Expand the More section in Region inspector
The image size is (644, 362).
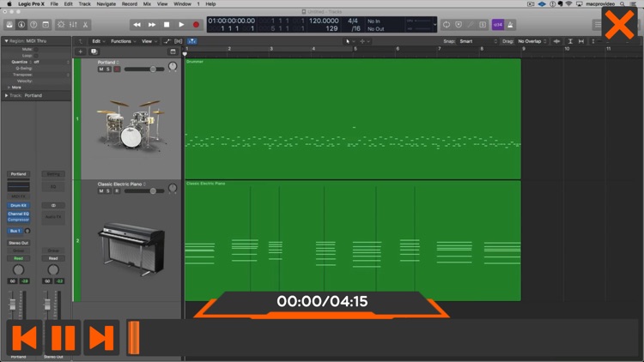[9, 87]
